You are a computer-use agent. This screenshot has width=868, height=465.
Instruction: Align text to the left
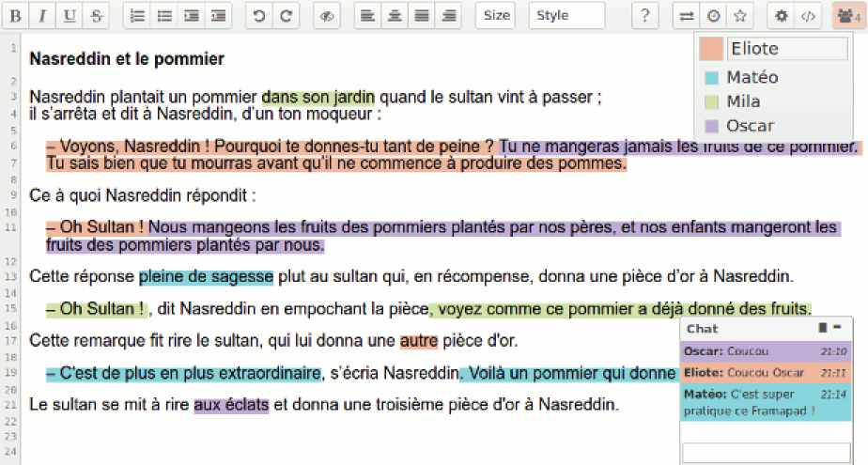click(367, 16)
